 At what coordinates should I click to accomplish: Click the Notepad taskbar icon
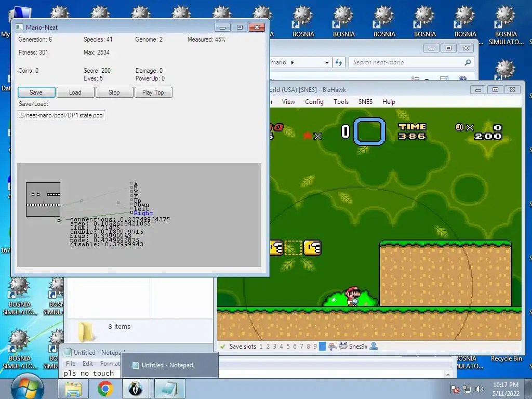point(170,389)
